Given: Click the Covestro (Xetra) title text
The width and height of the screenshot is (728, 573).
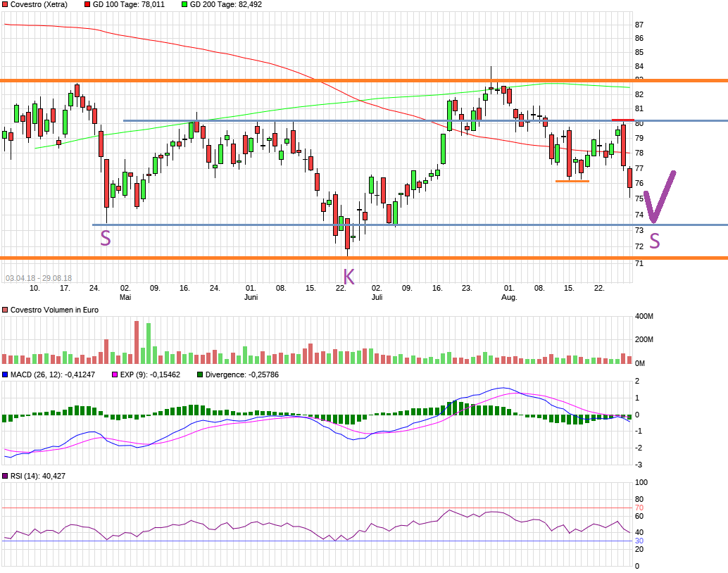Looking at the screenshot, I should (39, 5).
